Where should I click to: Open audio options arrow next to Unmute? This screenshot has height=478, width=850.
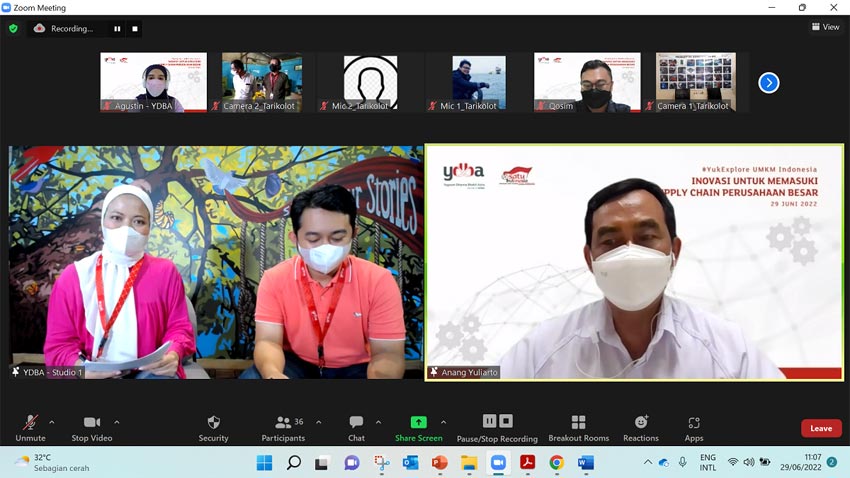[51, 422]
